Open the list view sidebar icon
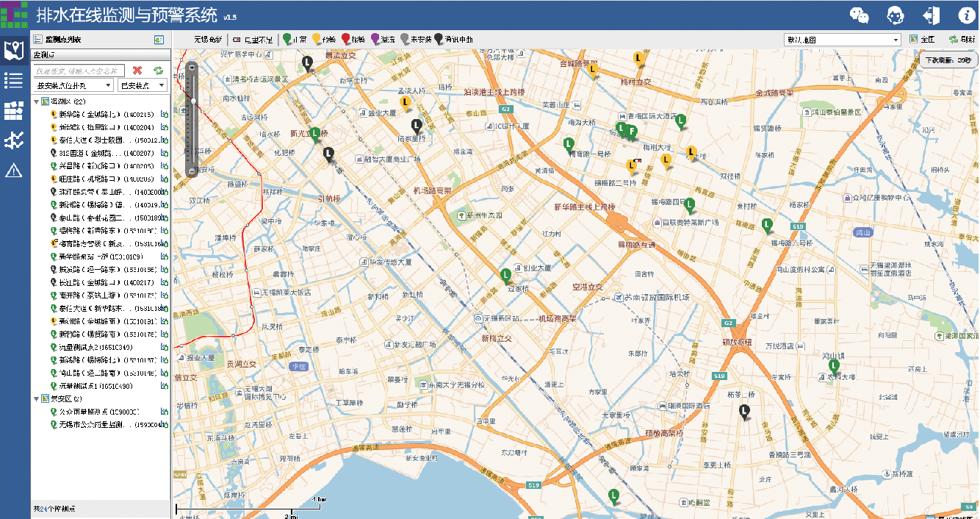Screen dimensions: 980x519 click(14, 80)
